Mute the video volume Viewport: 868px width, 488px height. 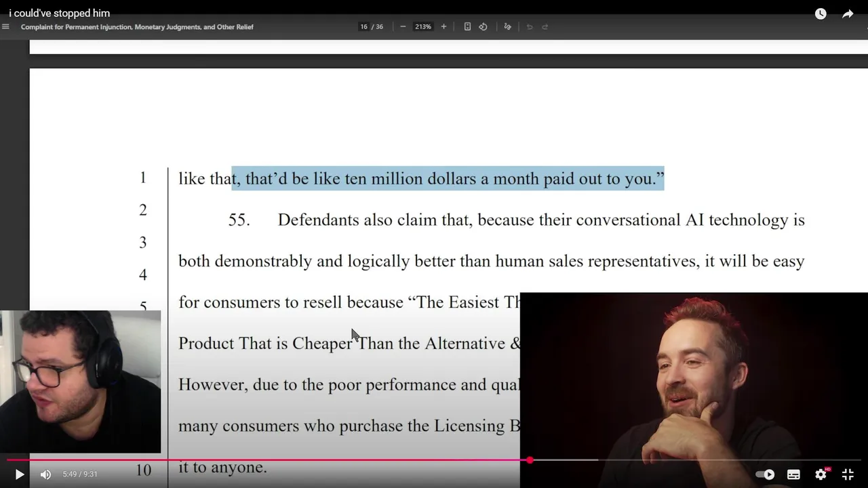[45, 474]
